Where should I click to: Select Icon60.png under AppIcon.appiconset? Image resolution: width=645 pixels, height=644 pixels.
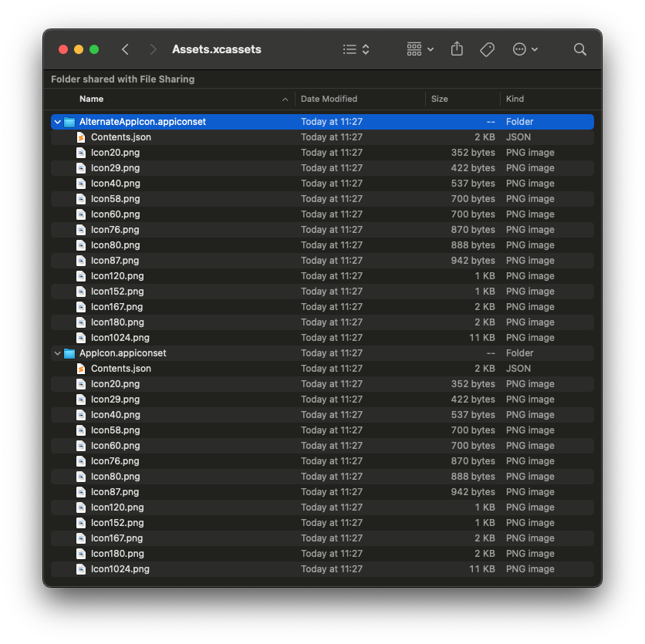coord(322,446)
